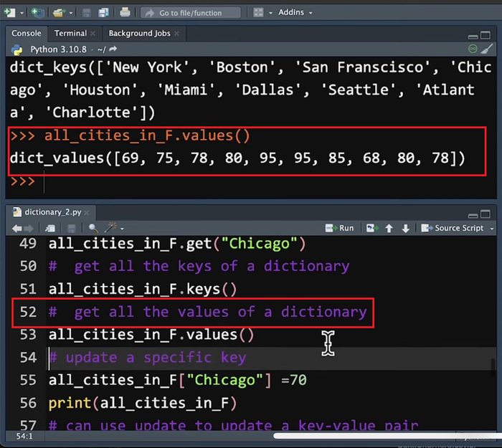502x448 pixels.
Task: Click the Find/Replace magnifier icon
Action: click(x=93, y=228)
